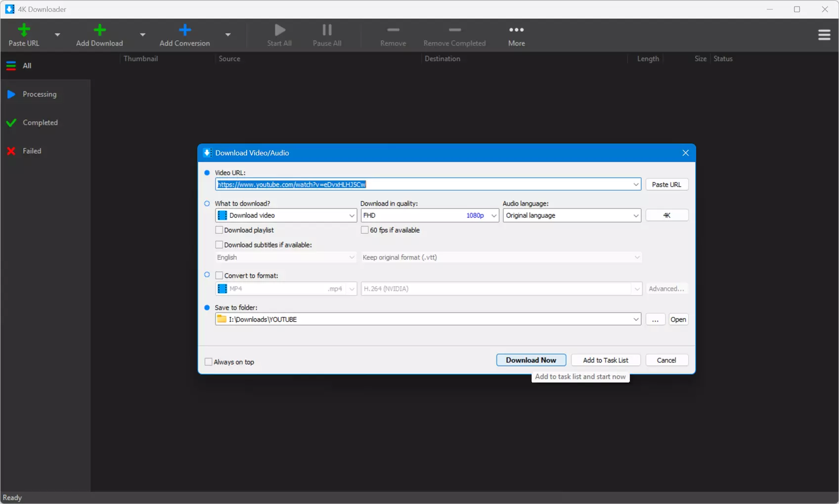Click the Add Conversion blue plus icon
Image resolution: width=839 pixels, height=504 pixels.
tap(185, 30)
